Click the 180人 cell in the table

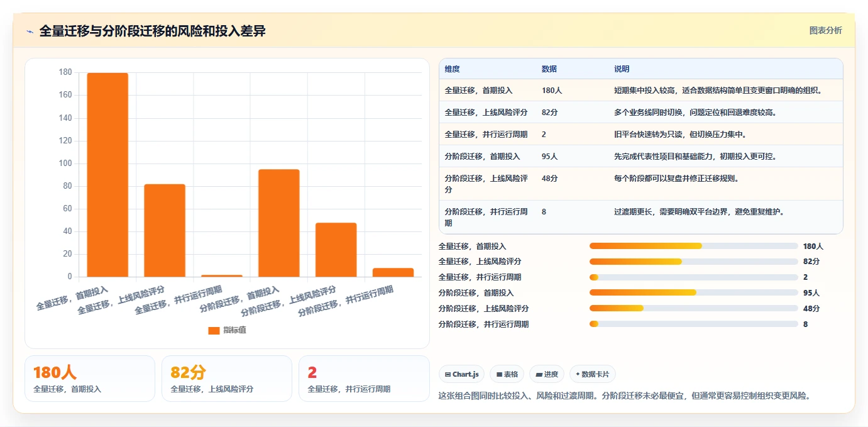click(x=552, y=91)
